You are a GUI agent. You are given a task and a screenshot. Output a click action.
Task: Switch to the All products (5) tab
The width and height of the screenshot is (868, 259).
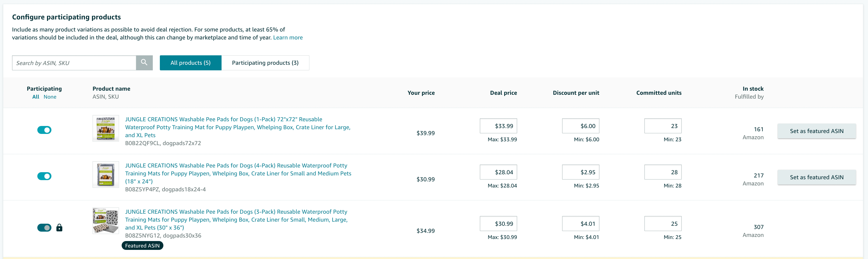pos(190,63)
